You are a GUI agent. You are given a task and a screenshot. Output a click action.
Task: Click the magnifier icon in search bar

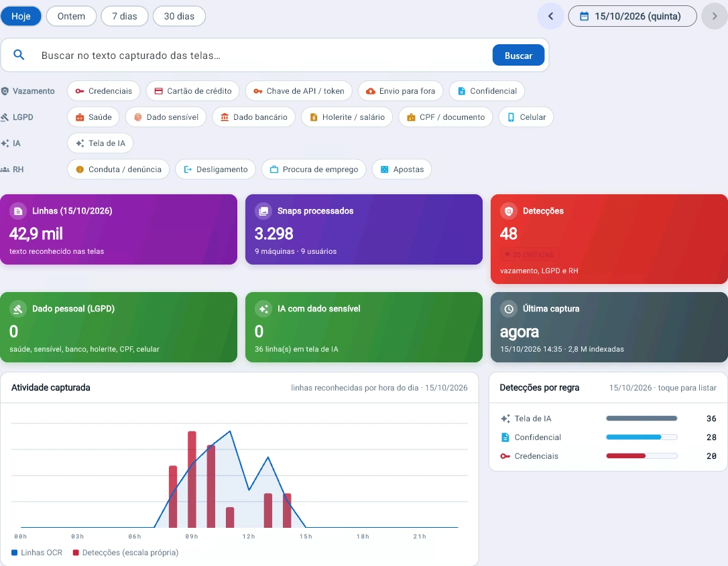click(x=19, y=55)
